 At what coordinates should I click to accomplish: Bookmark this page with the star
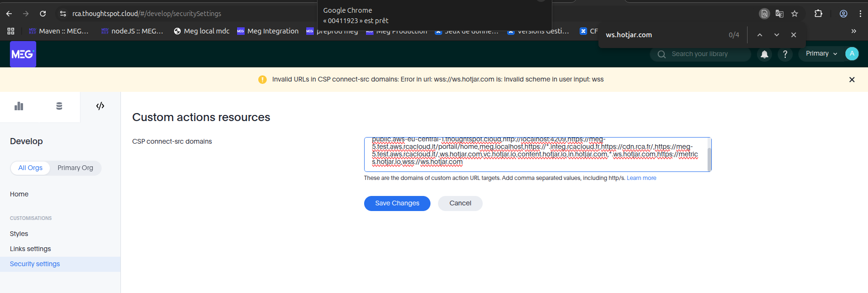pyautogui.click(x=795, y=14)
